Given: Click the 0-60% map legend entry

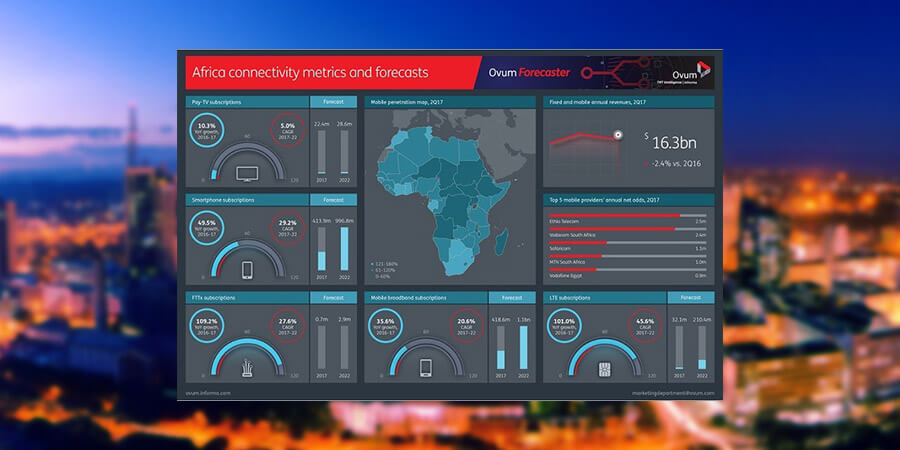Looking at the screenshot, I should [x=382, y=277].
